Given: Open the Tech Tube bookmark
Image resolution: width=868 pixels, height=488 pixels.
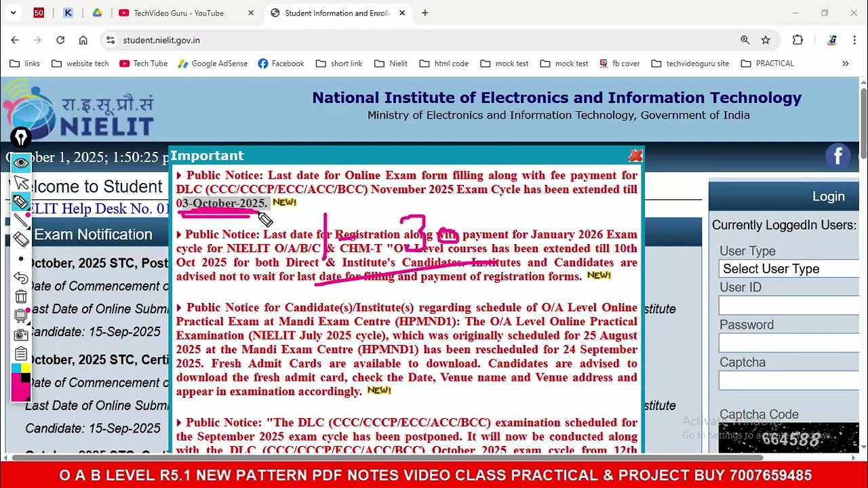Looking at the screenshot, I should 143,63.
